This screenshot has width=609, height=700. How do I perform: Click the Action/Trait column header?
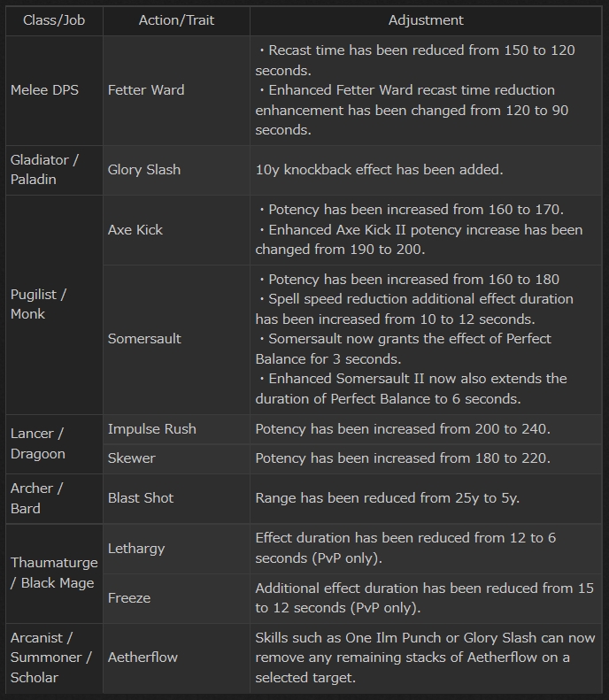click(176, 19)
